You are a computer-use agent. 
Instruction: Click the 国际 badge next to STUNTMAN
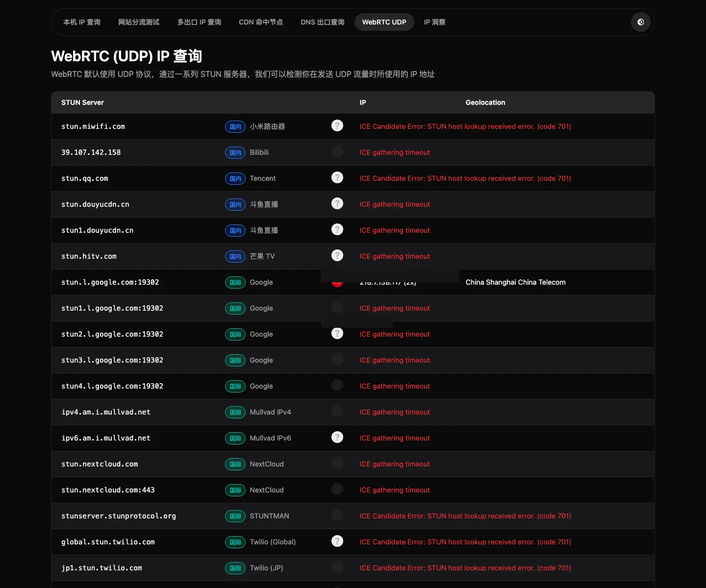pyautogui.click(x=235, y=516)
